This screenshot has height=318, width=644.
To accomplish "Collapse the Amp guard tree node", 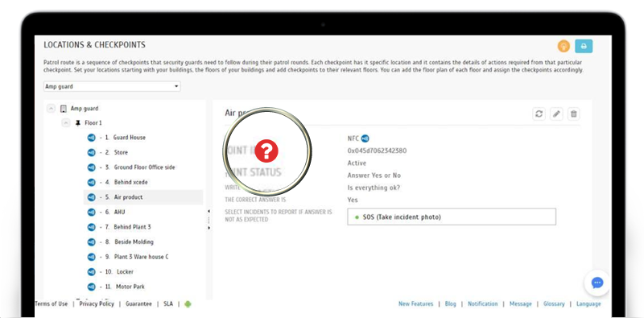I will (x=51, y=109).
